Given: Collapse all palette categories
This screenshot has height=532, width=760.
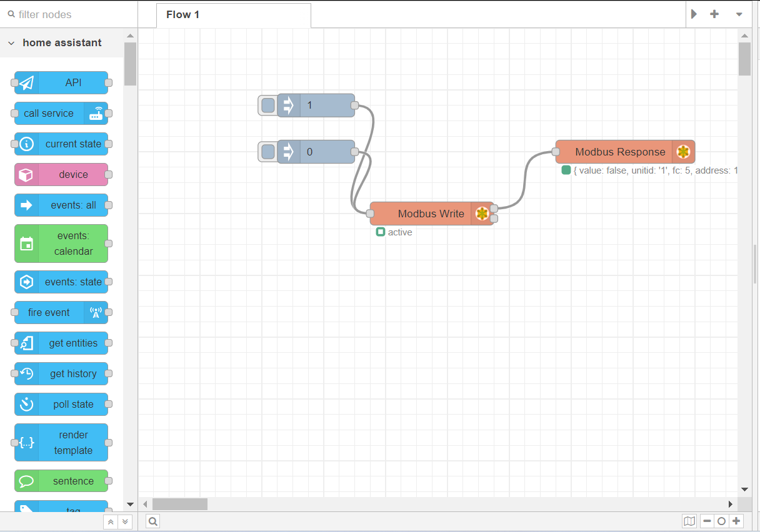Looking at the screenshot, I should click(x=111, y=522).
